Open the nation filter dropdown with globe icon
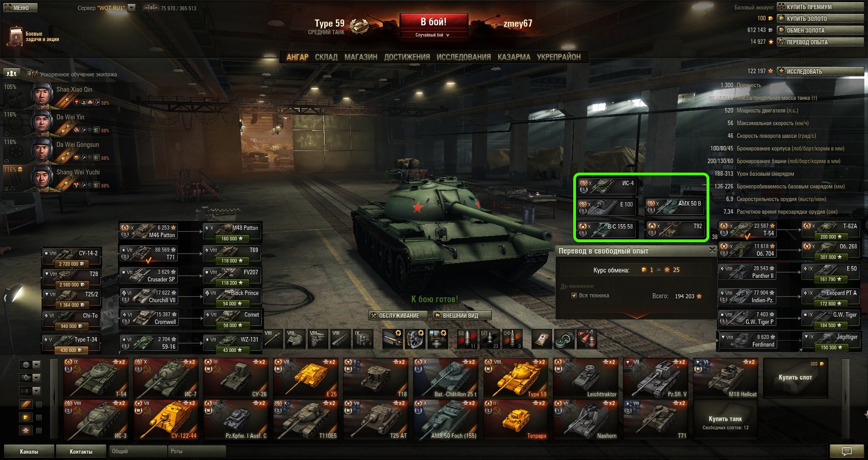Screen dimensions: 868x460 tap(30, 365)
